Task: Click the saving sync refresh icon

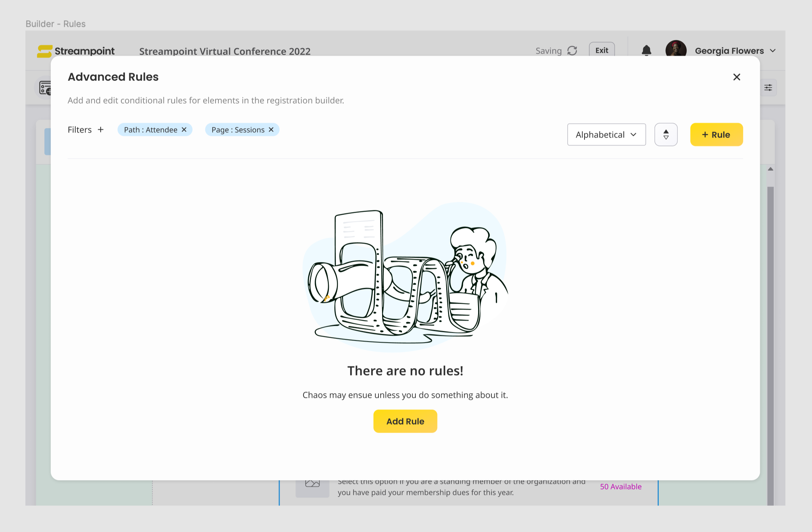Action: point(572,51)
